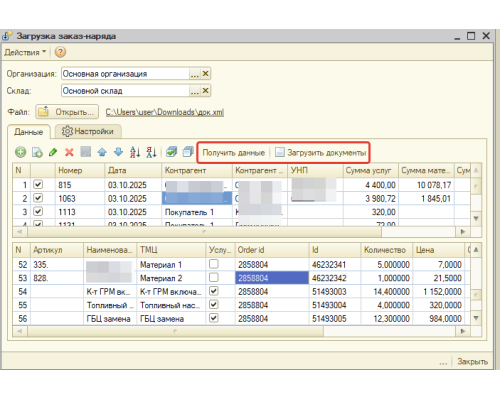Open the Действия dropdown menu
Viewport: 500px width, 400px height.
25,52
